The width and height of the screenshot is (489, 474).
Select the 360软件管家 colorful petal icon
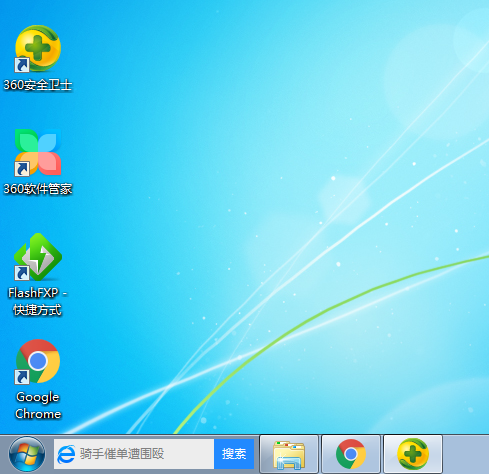coord(38,152)
